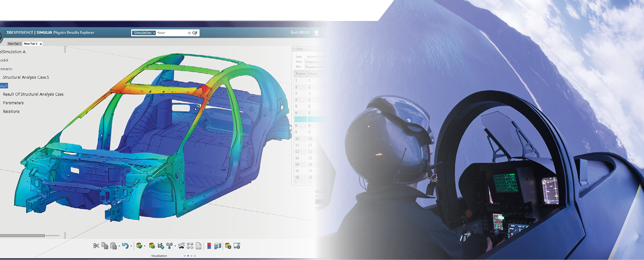Select frame row 8 in Plots table
Image resolution: width=644 pixels, height=260 pixels.
point(309,125)
